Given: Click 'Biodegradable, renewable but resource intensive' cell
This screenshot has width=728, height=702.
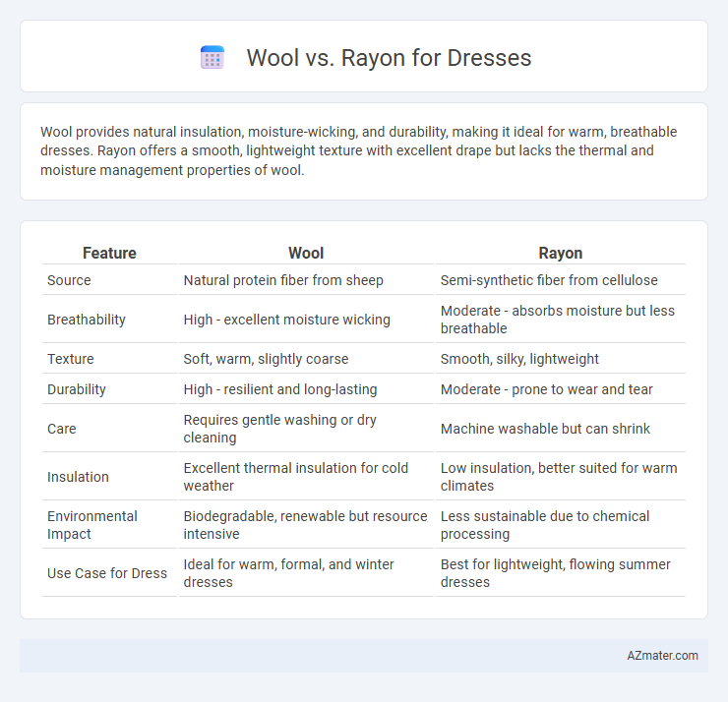Looking at the screenshot, I should pyautogui.click(x=305, y=525).
